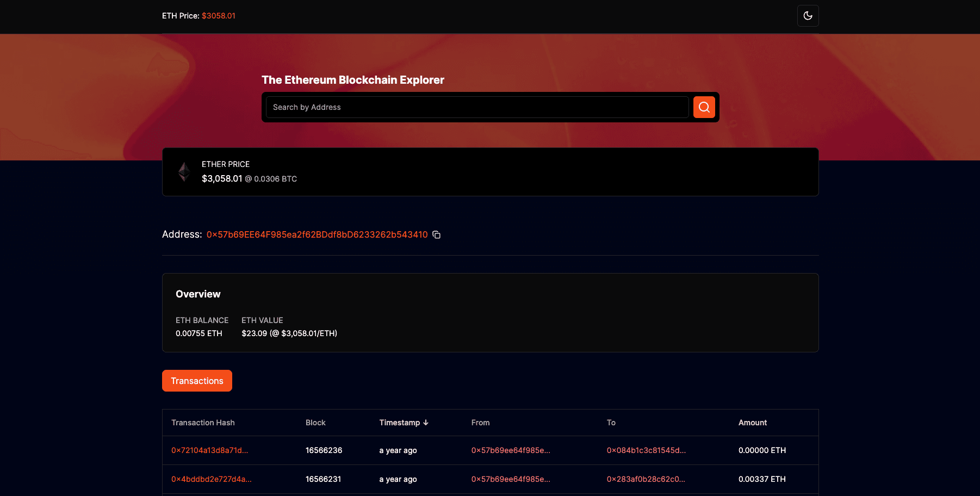Click the Amount column header
This screenshot has height=496, width=980.
point(752,423)
